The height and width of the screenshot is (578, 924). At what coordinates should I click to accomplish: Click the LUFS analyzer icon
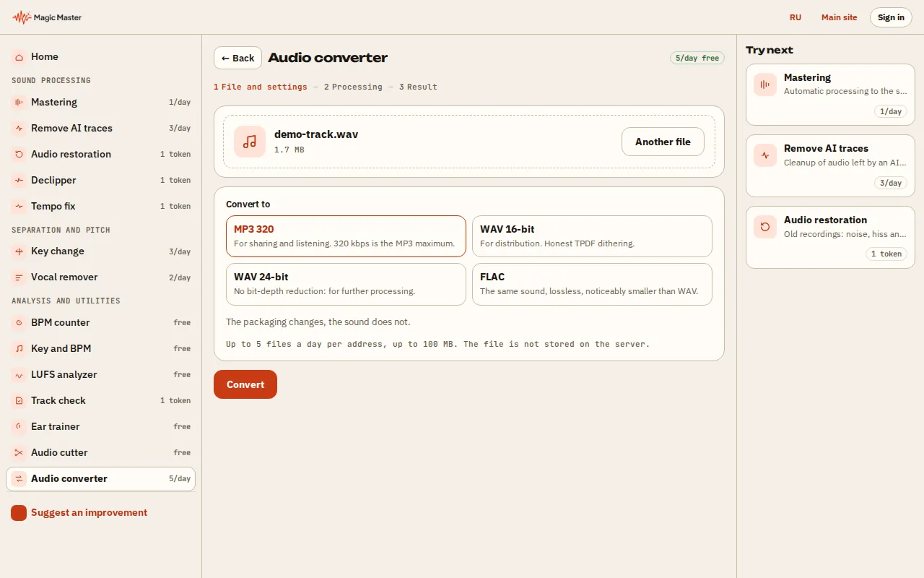(x=19, y=375)
